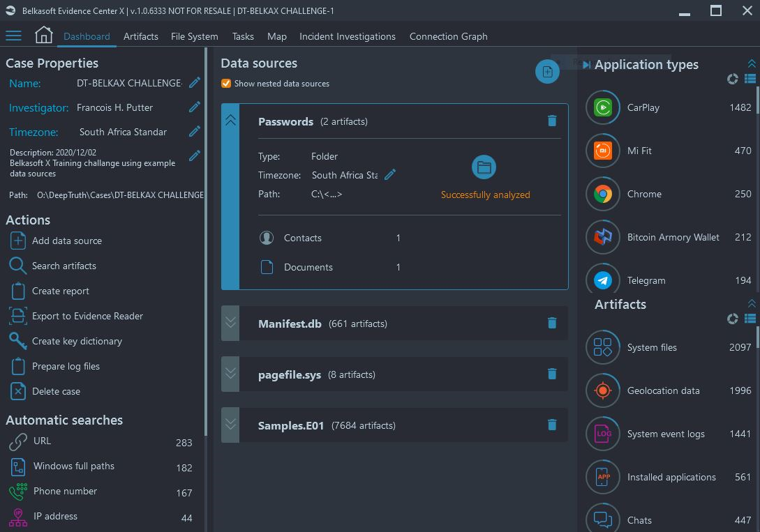The width and height of the screenshot is (760, 532).
Task: Click the Artifacts panel scrollbar
Action: coord(758,337)
